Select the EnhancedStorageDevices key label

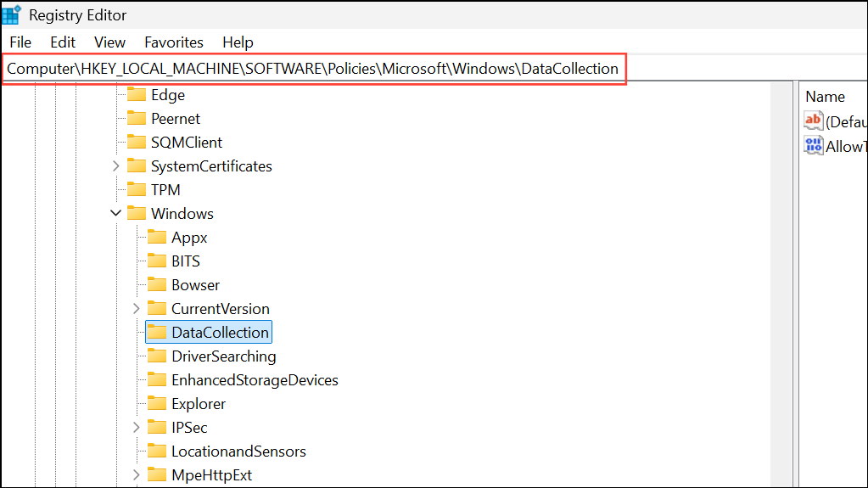pos(255,380)
